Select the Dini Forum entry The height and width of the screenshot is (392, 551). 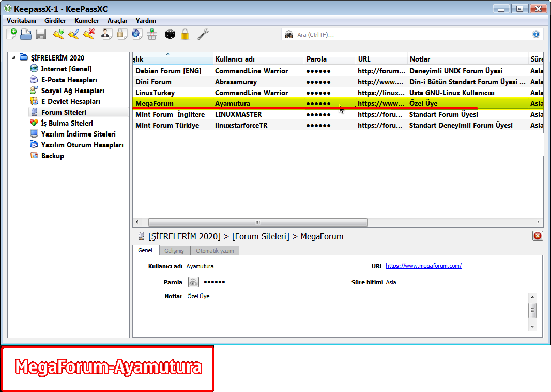(154, 82)
